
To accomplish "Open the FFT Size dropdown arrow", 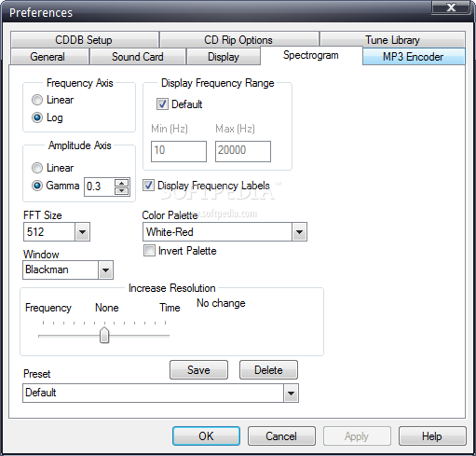I will click(x=82, y=232).
